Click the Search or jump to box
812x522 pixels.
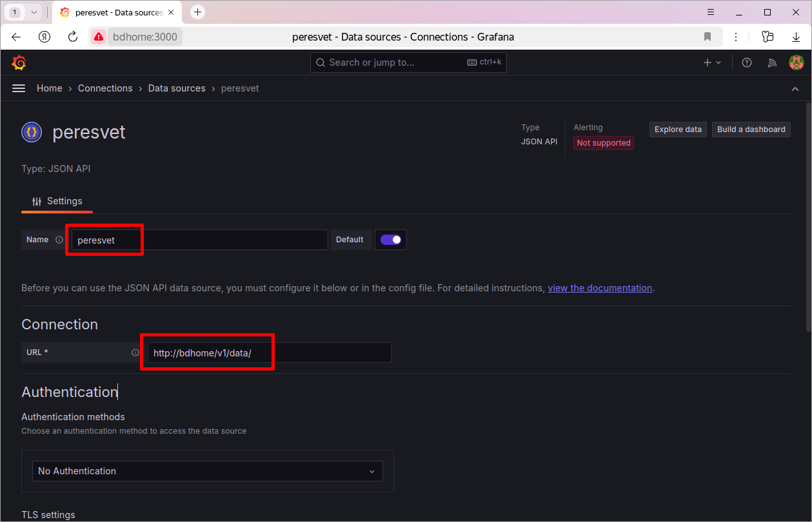(x=408, y=63)
